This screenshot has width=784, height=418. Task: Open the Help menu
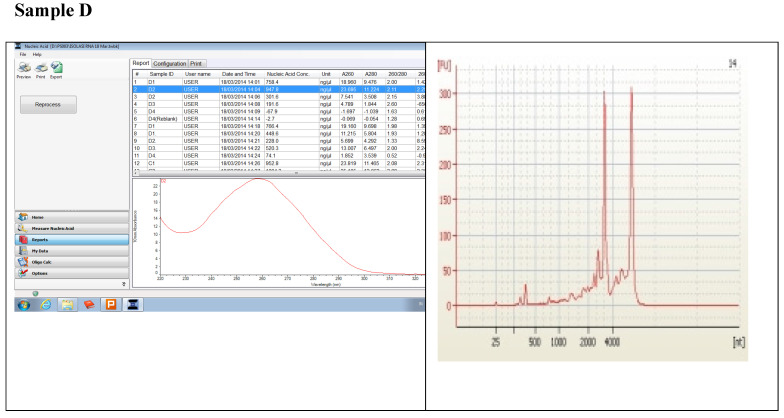click(37, 54)
